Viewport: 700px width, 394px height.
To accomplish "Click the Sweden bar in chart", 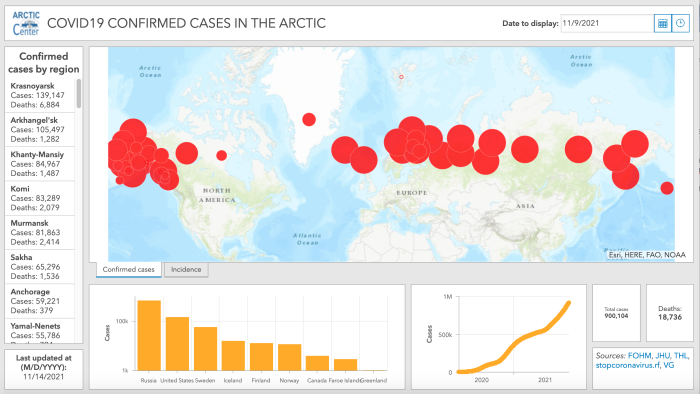I will [205, 349].
